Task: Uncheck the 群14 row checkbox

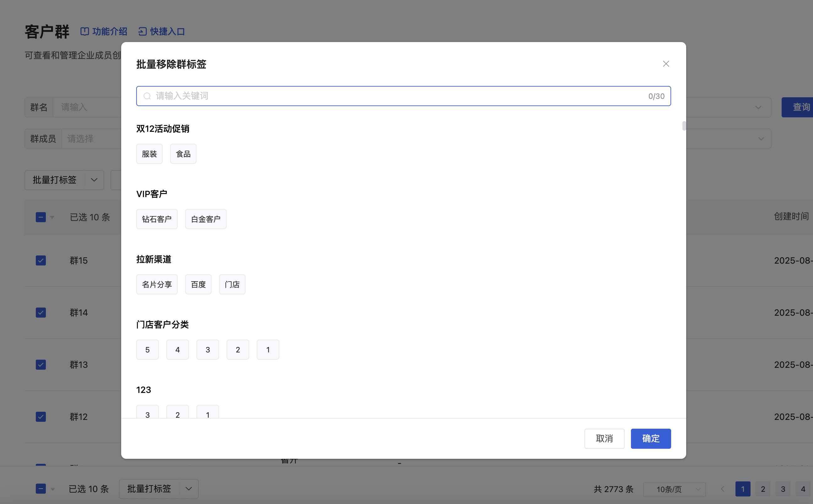Action: coord(41,312)
